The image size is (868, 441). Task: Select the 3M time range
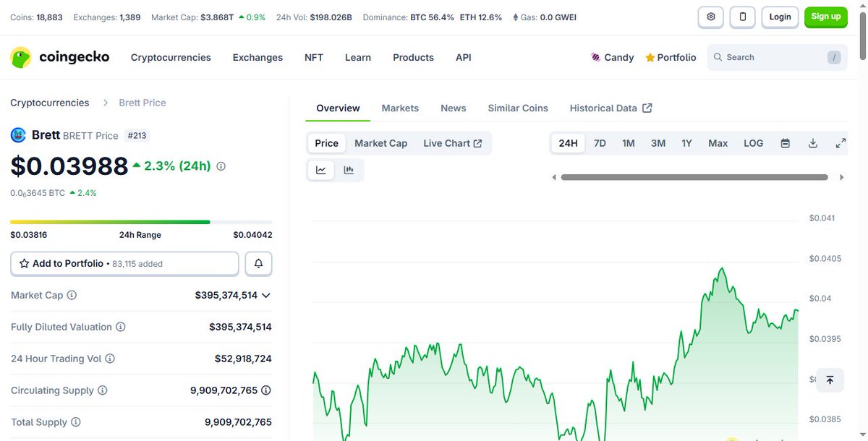pyautogui.click(x=658, y=143)
